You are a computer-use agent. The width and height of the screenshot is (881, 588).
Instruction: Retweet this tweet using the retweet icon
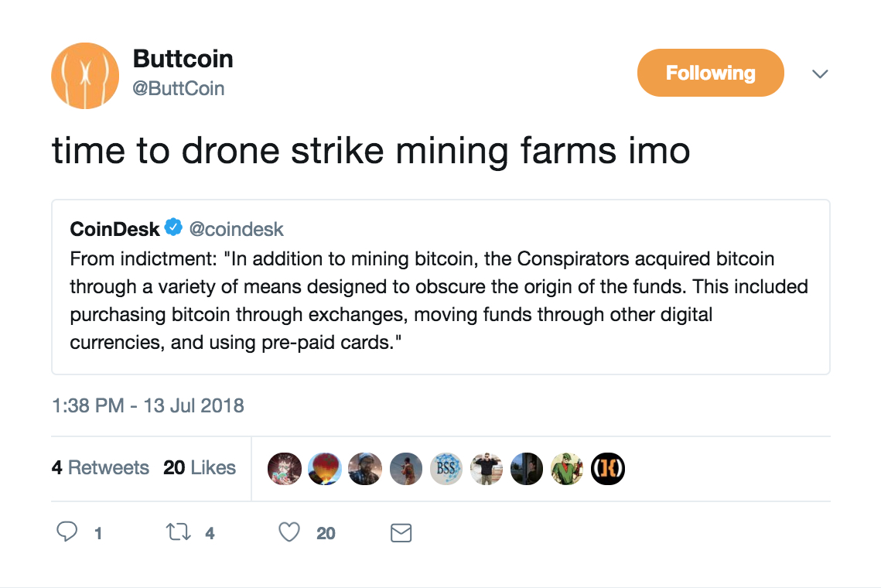click(179, 532)
